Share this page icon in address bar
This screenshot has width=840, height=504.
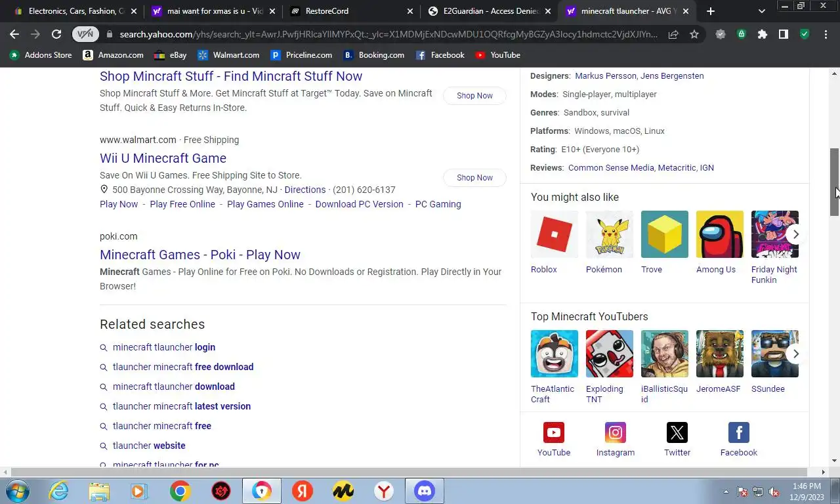pos(673,34)
